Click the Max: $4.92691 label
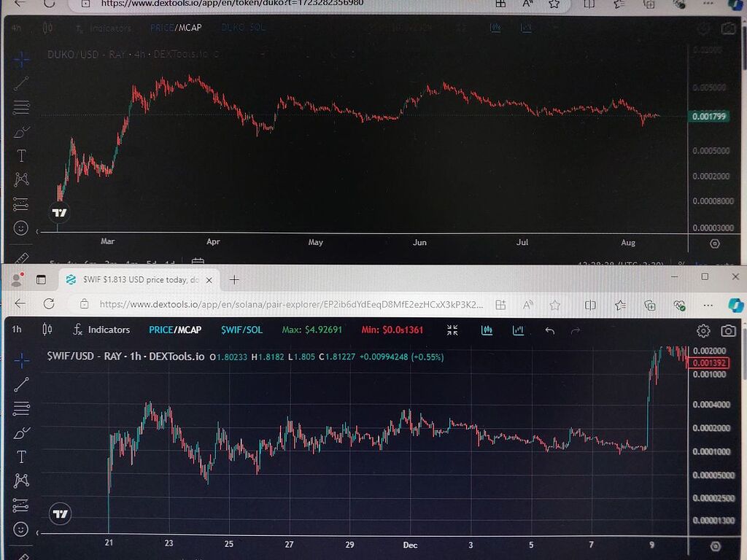The height and width of the screenshot is (560, 747). (312, 330)
